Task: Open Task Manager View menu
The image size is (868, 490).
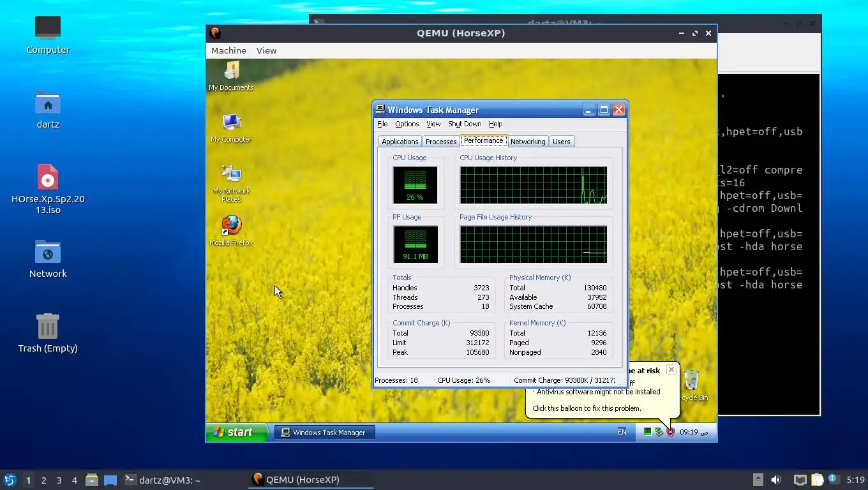Action: (433, 124)
